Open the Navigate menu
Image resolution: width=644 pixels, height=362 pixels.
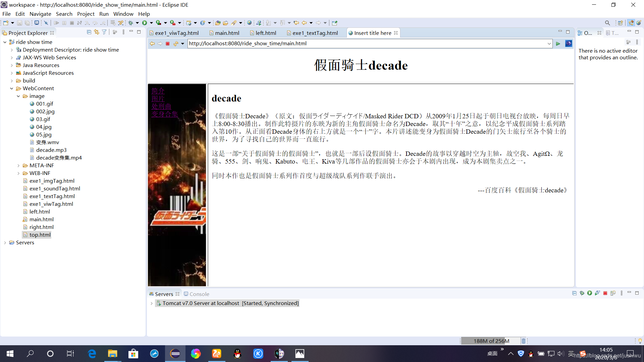[x=40, y=14]
